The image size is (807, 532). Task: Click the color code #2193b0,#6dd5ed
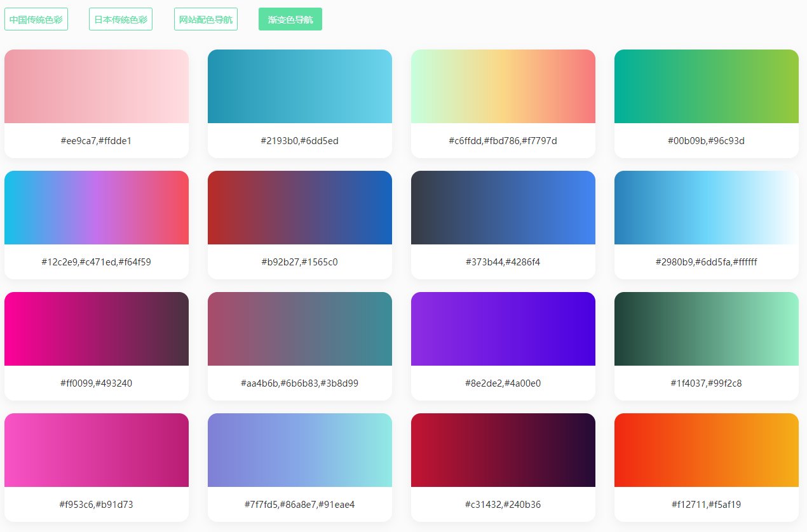[300, 141]
